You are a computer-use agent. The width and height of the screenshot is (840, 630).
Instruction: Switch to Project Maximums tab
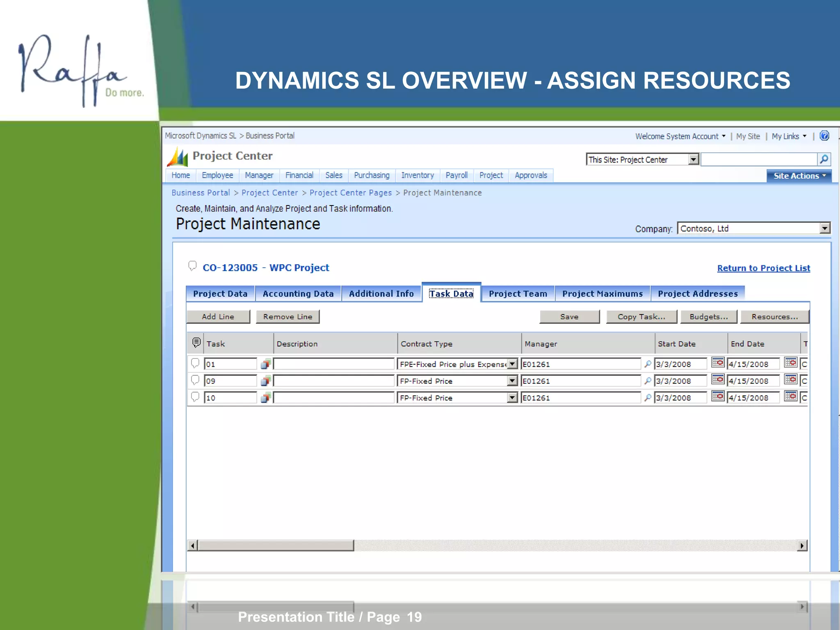(603, 294)
